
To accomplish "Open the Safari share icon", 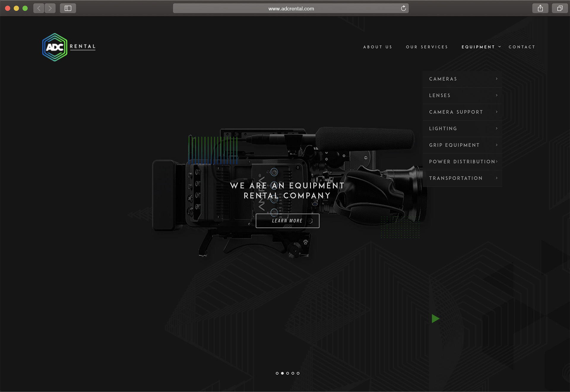I will pos(540,8).
